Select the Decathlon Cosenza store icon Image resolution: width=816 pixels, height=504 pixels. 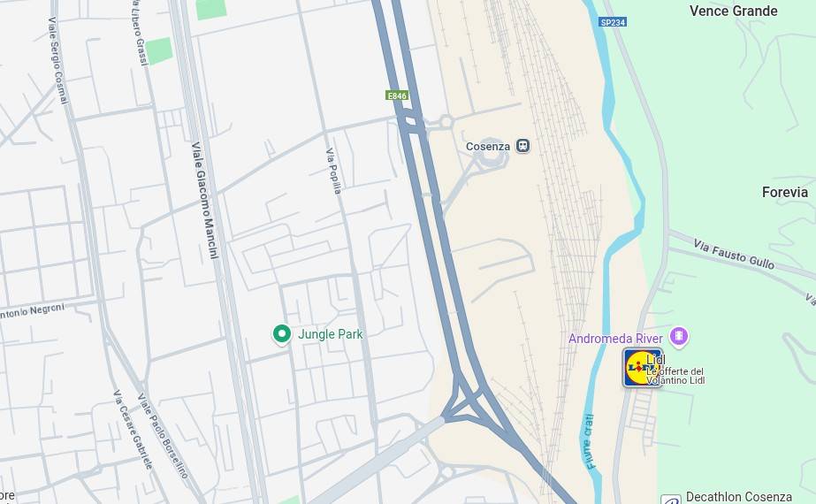[671, 500]
